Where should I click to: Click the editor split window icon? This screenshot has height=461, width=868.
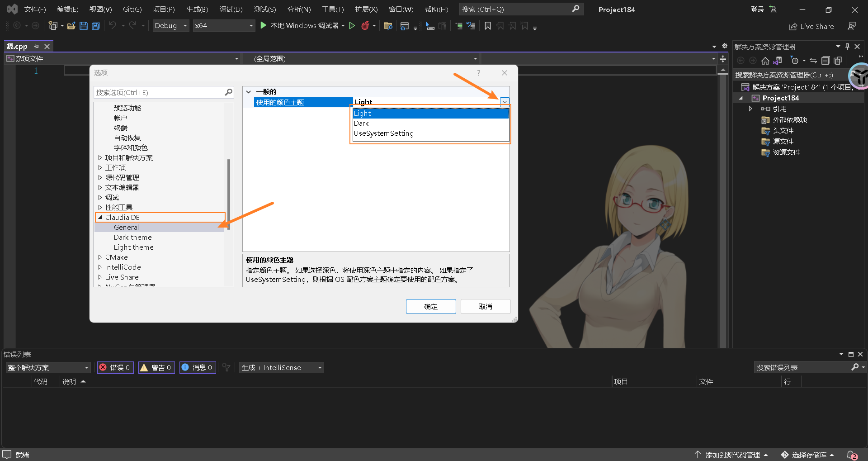[x=723, y=59]
